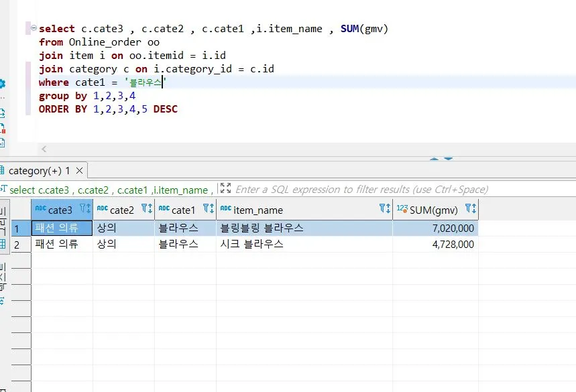The height and width of the screenshot is (392, 576).
Task: Click 'Online_order' in the from clause
Action: (x=105, y=42)
